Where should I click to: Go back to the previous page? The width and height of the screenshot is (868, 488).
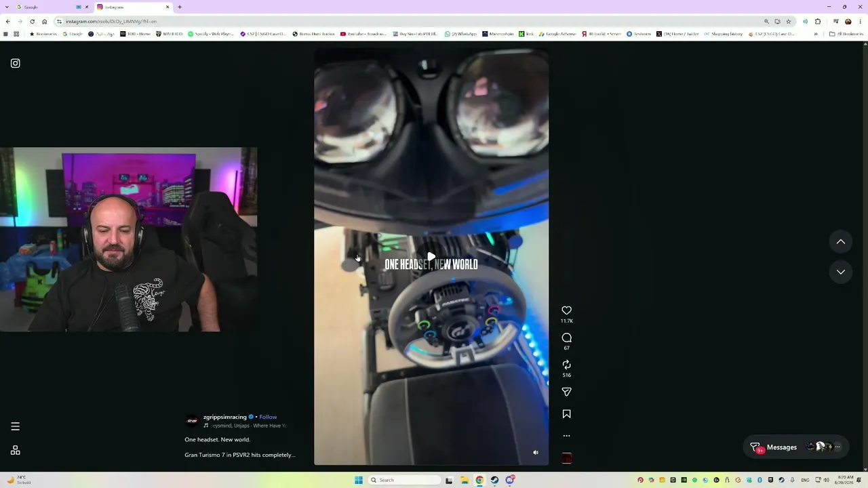7,22
